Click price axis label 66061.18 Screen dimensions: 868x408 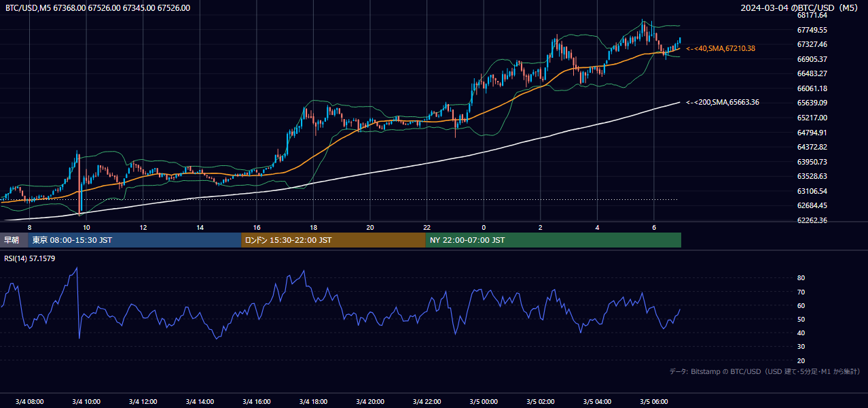812,88
